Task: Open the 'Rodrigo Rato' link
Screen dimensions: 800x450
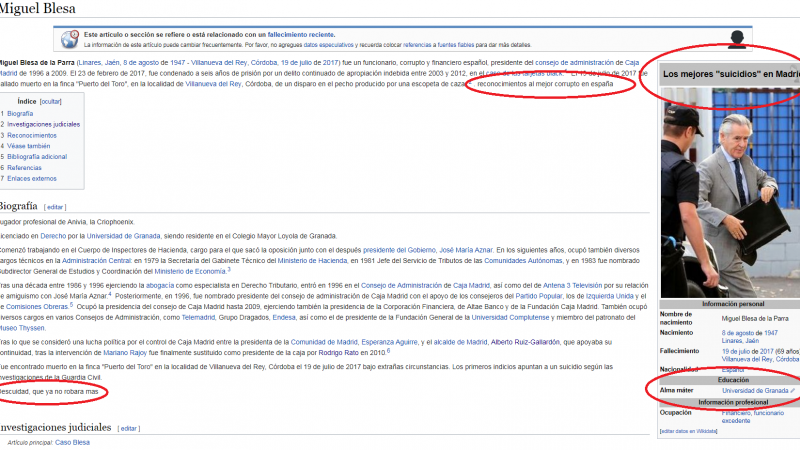Action: 338,353
